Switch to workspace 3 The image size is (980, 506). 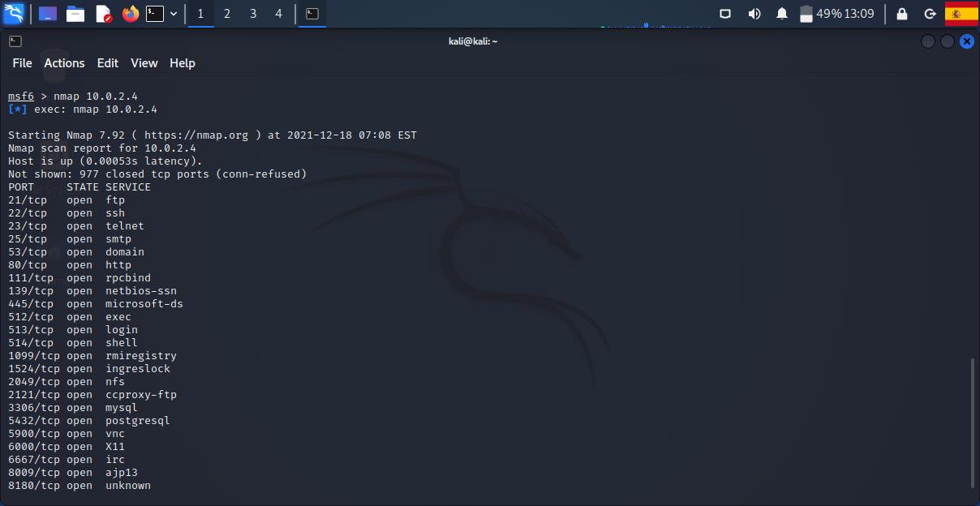[252, 14]
